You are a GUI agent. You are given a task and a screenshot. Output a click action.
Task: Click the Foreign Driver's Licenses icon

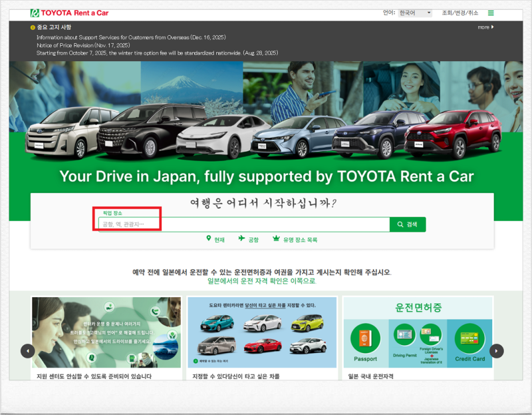click(x=431, y=335)
